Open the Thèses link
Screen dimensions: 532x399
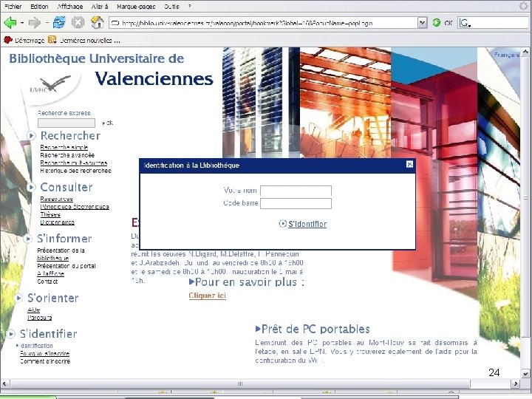click(50, 214)
